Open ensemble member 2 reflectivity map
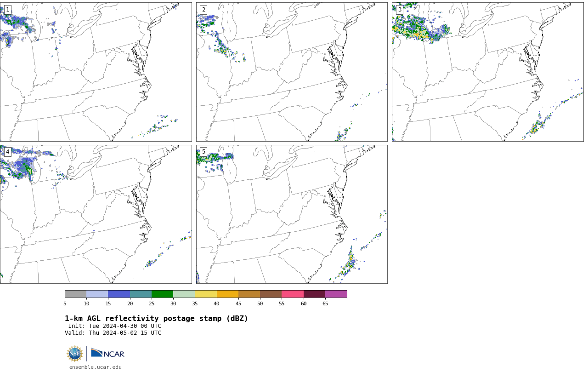Screen dimensions: 588x372 [x=292, y=72]
